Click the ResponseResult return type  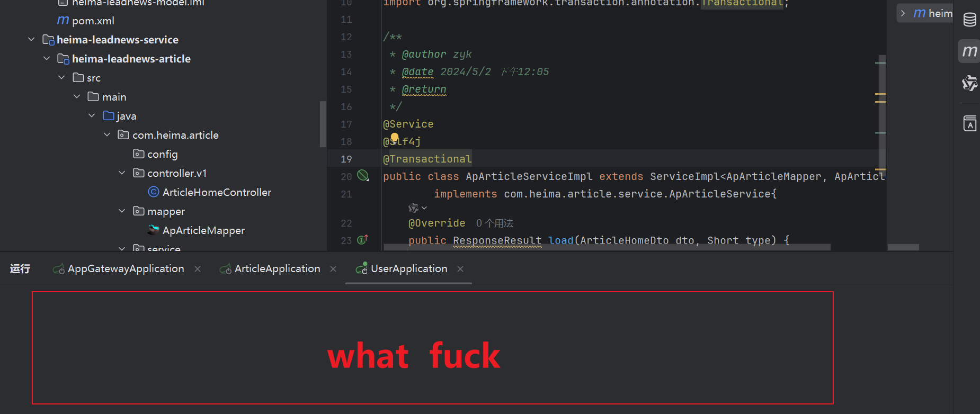point(497,240)
